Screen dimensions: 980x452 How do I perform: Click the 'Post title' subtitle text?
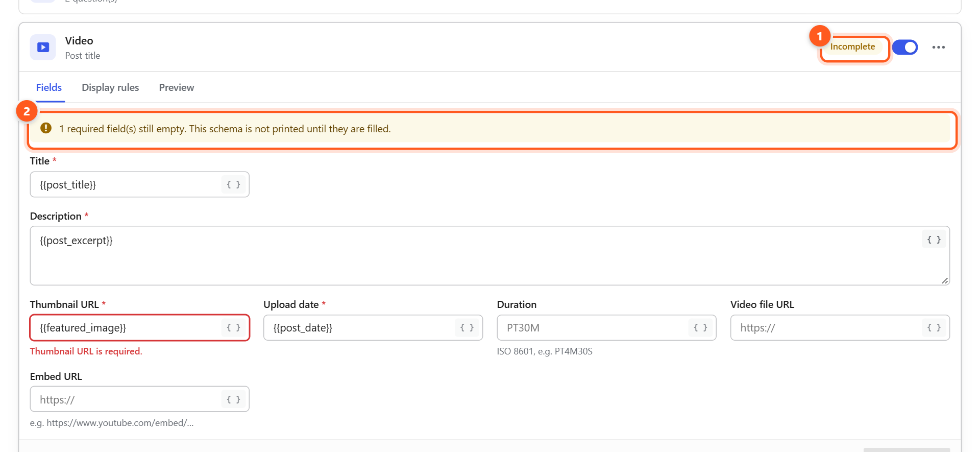pos(83,56)
